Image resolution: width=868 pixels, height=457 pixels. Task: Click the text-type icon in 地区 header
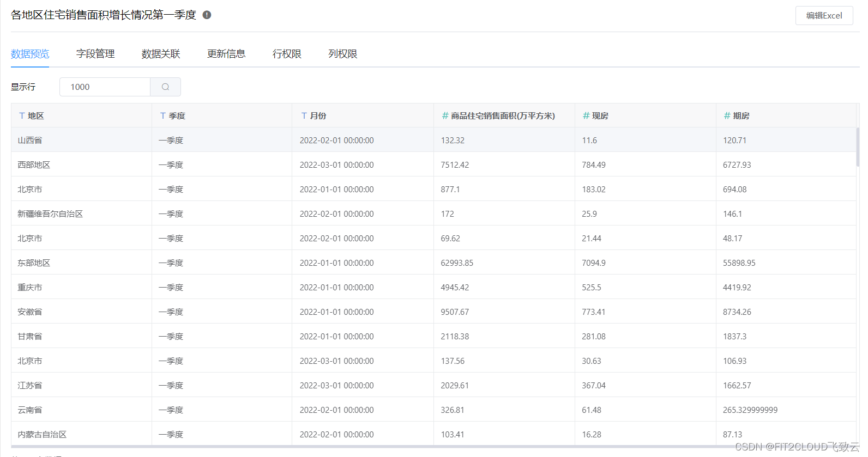(22, 115)
